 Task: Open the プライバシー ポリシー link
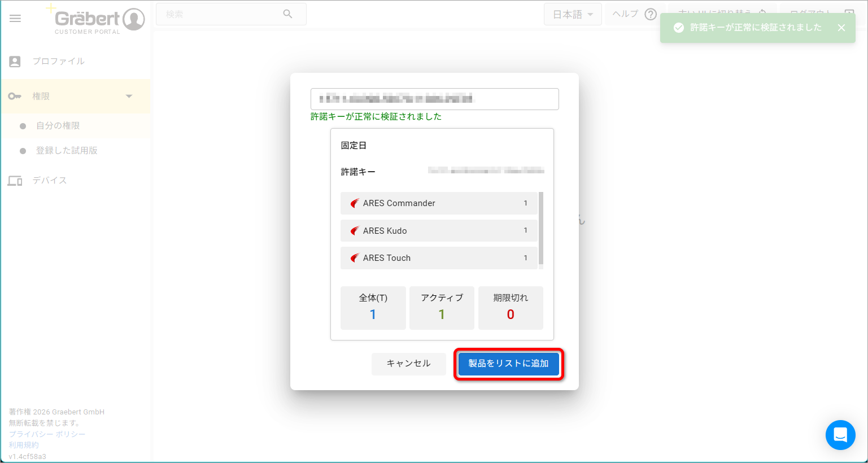[47, 434]
